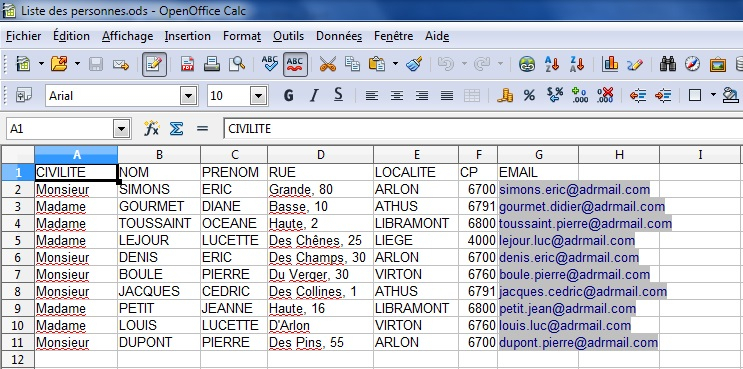Screen dimensions: 743x369
Task: Send document as e-mail icon
Action: (x=121, y=64)
